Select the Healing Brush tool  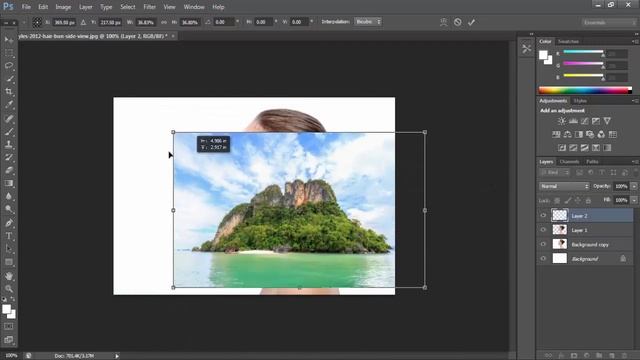9,119
